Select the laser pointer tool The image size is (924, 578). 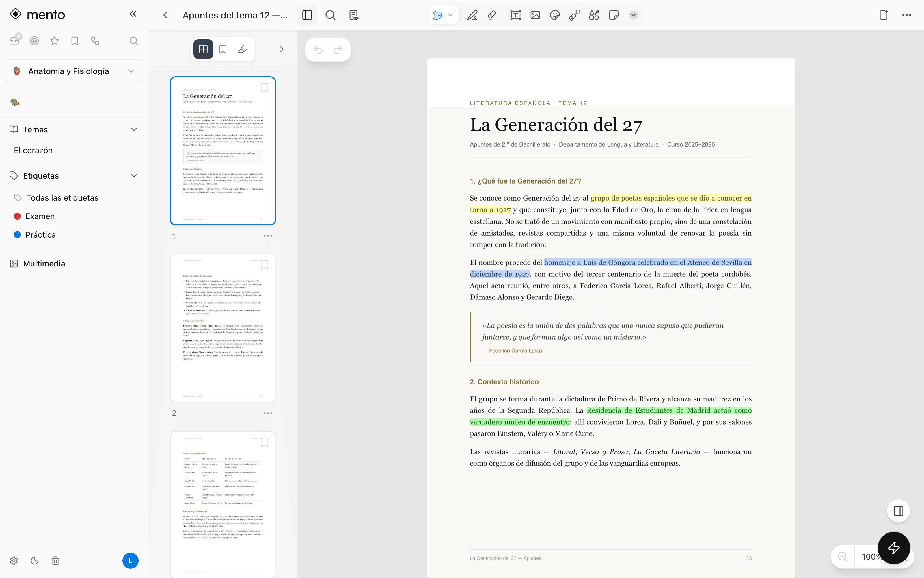(x=574, y=15)
